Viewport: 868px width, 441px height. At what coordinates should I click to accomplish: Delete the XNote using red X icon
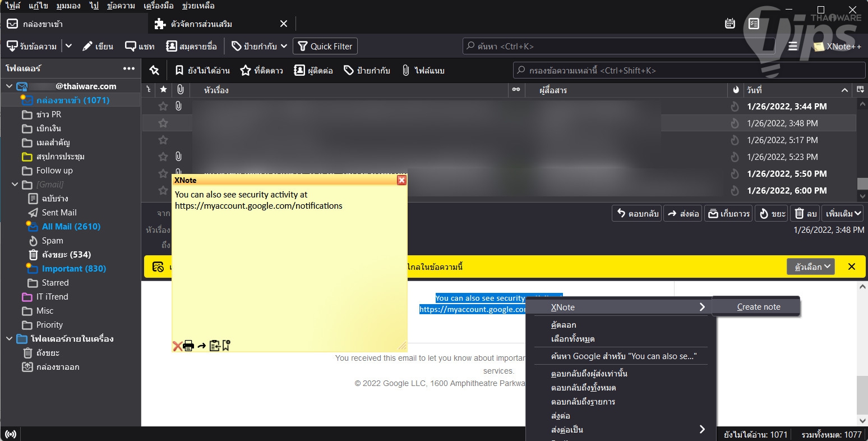point(177,346)
